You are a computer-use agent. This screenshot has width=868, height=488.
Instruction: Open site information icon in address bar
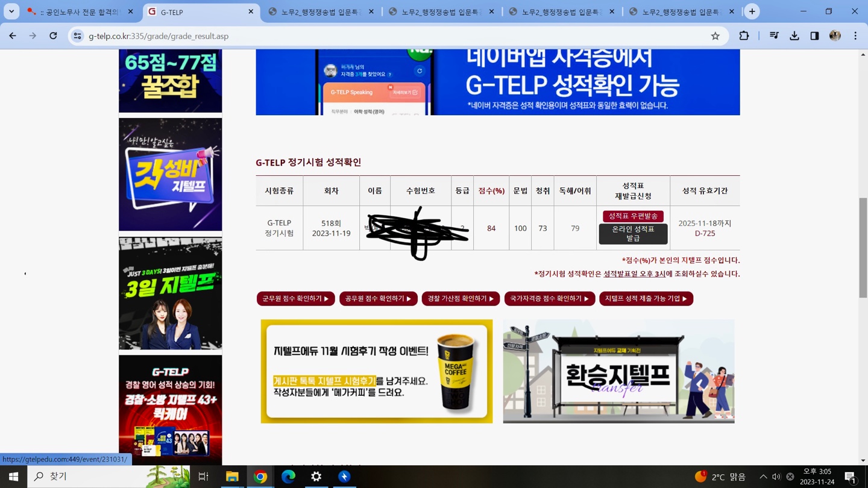pos(77,36)
